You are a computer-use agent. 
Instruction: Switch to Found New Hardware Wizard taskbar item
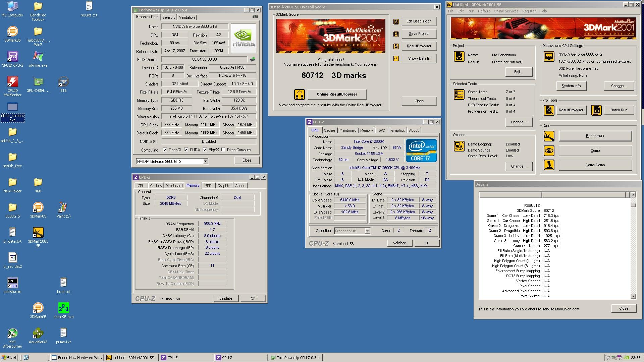(76, 358)
